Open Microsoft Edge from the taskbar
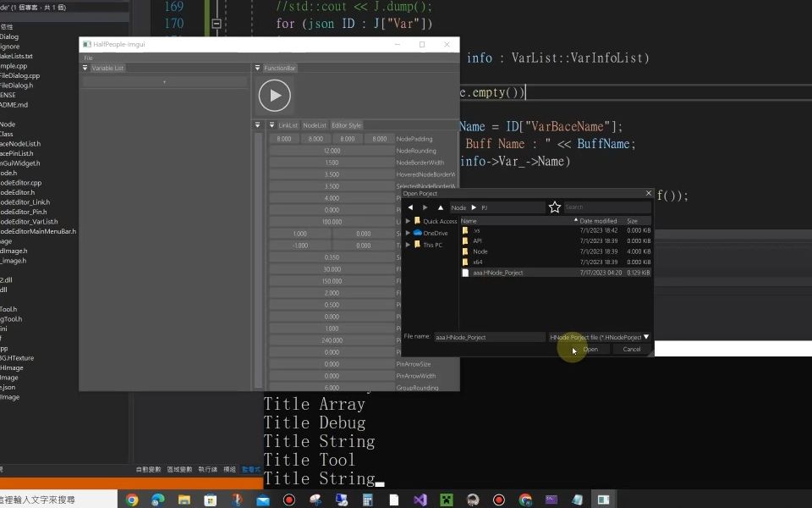812x508 pixels. tap(158, 500)
